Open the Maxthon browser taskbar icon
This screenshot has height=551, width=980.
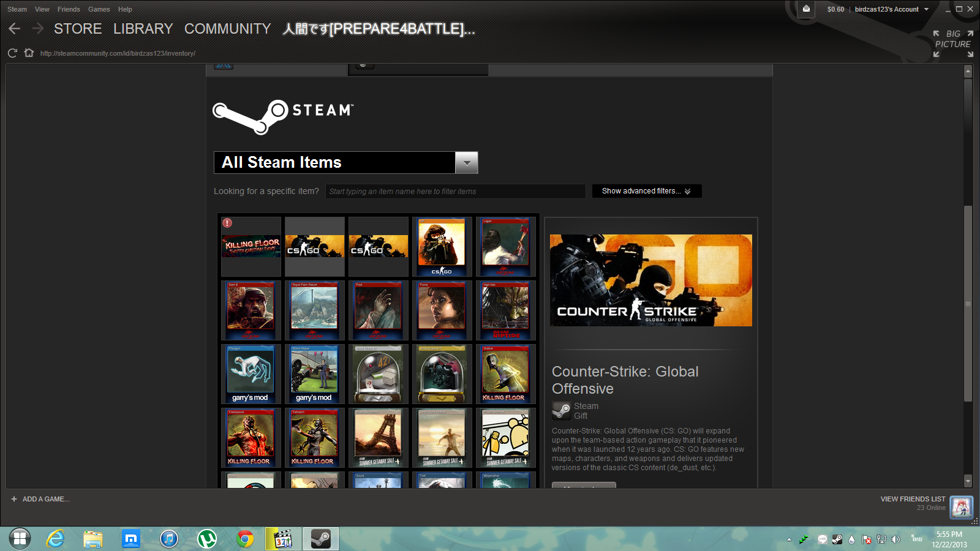(131, 539)
